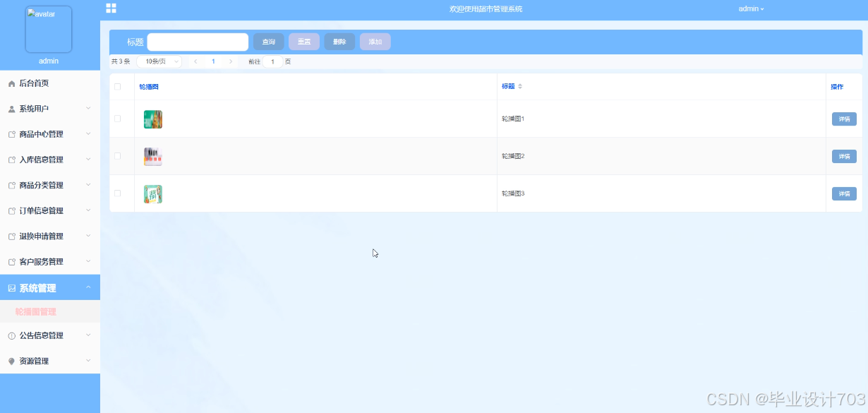The height and width of the screenshot is (413, 868).
Task: Click the 轮播图 column header
Action: [149, 87]
